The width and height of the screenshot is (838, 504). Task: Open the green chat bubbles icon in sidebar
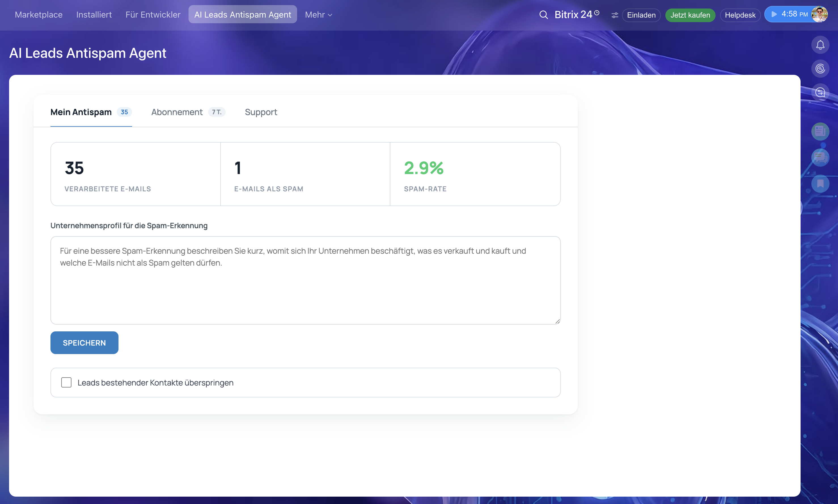coord(820,158)
